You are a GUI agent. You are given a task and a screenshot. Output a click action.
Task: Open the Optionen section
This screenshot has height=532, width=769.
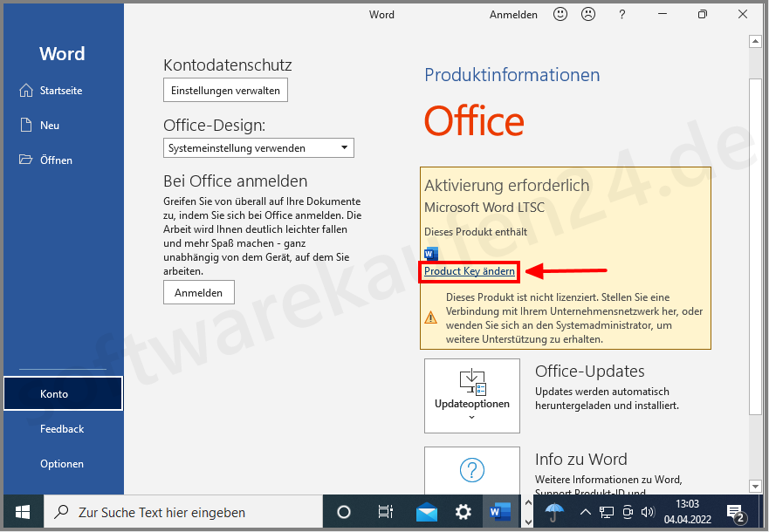click(x=62, y=463)
